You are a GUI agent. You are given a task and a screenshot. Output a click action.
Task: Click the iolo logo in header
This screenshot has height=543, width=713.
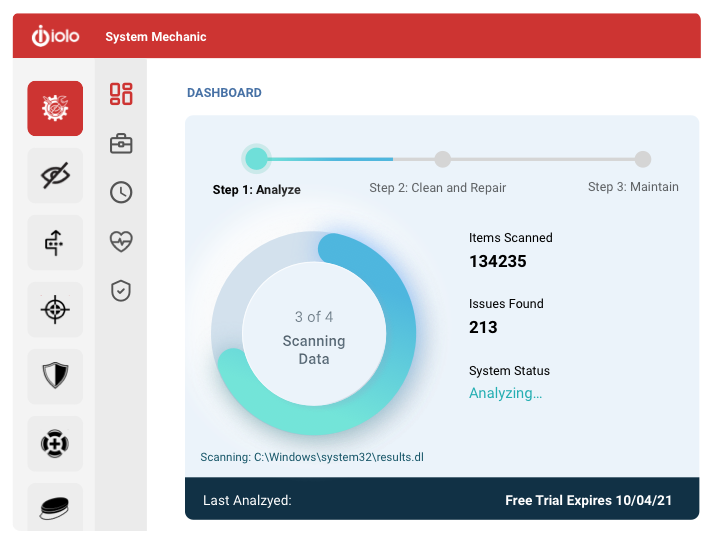[x=55, y=37]
